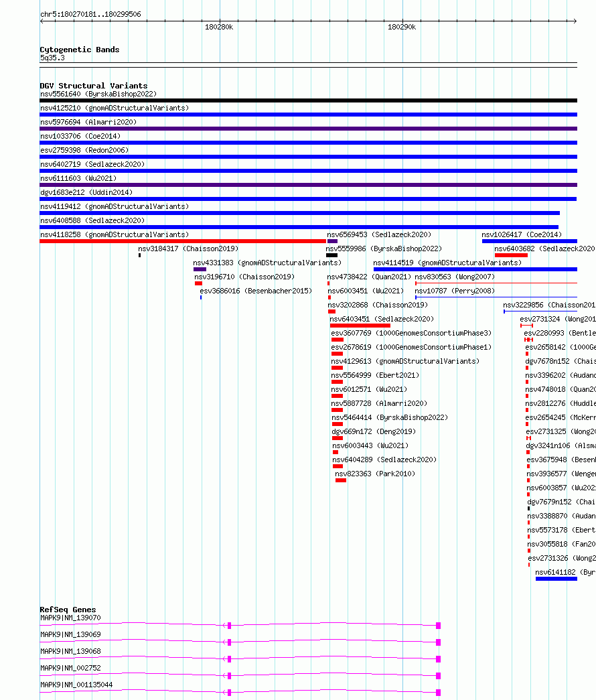Click the nsv1026417 Coe2014 blue bar

pyautogui.click(x=530, y=241)
